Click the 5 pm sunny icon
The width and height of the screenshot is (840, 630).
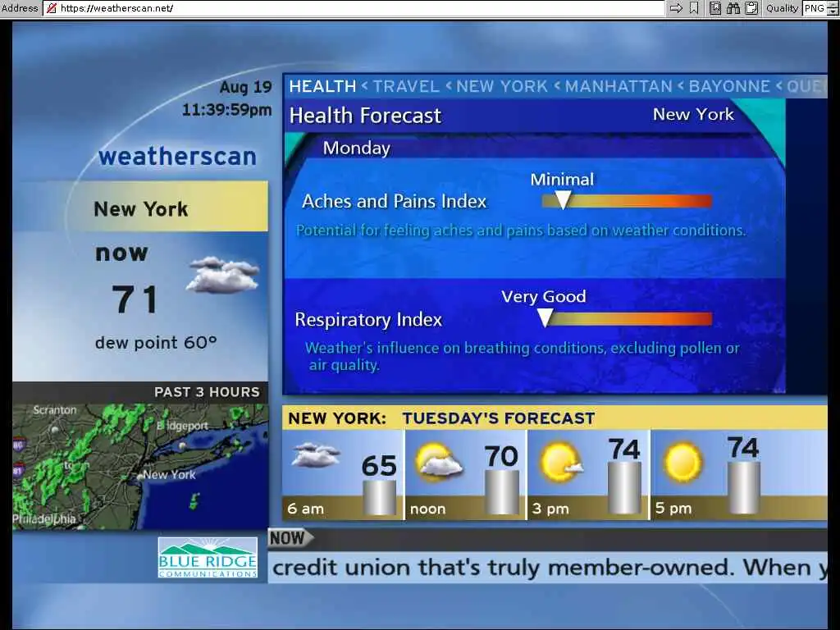pyautogui.click(x=683, y=462)
